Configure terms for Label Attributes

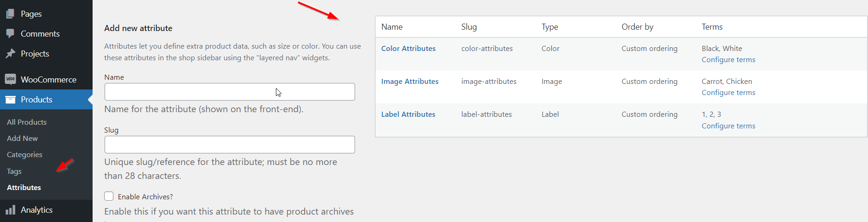click(x=728, y=126)
